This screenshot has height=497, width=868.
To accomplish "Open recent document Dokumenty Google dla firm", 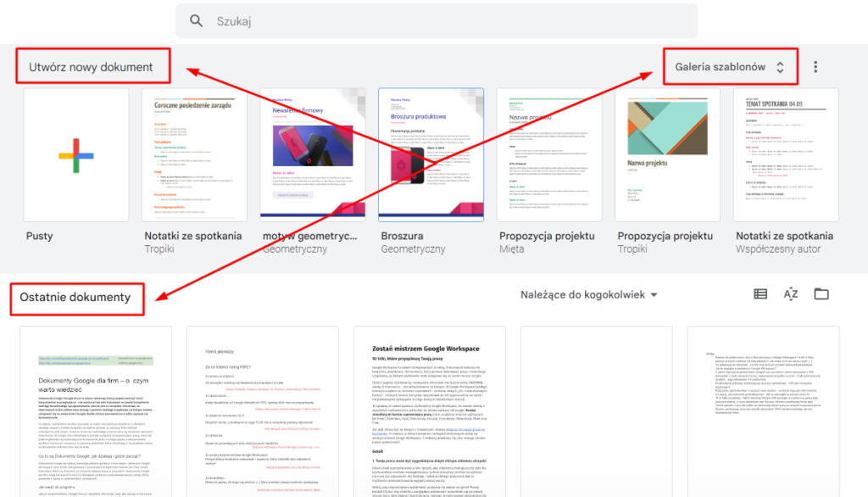I will tap(96, 411).
